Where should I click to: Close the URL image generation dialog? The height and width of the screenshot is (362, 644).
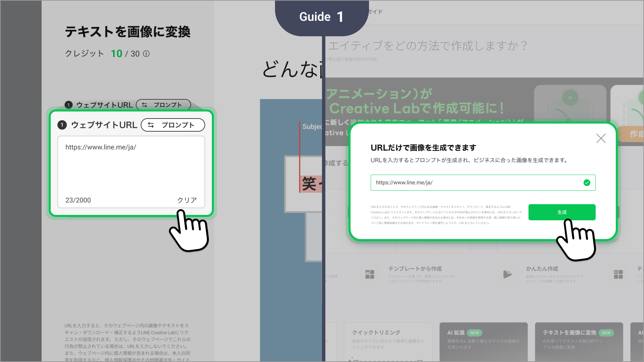(601, 138)
